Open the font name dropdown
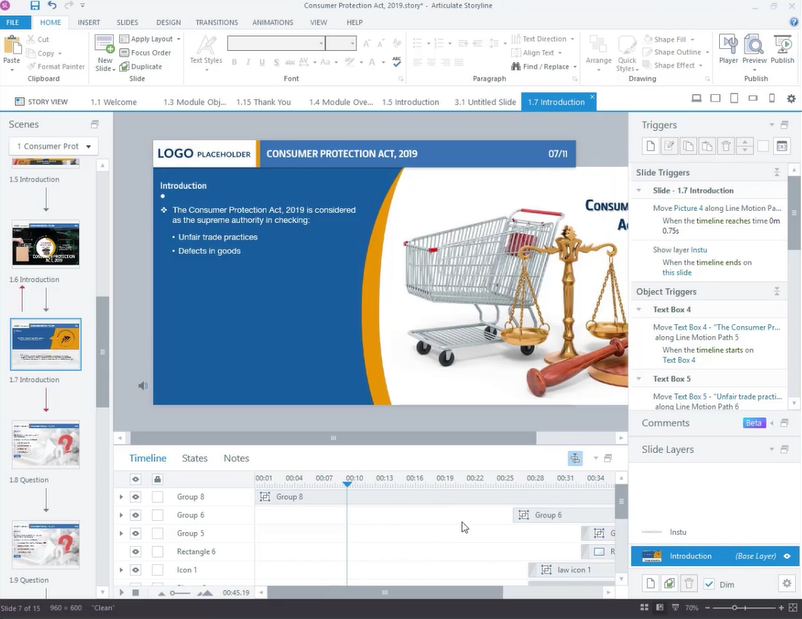 [x=321, y=43]
